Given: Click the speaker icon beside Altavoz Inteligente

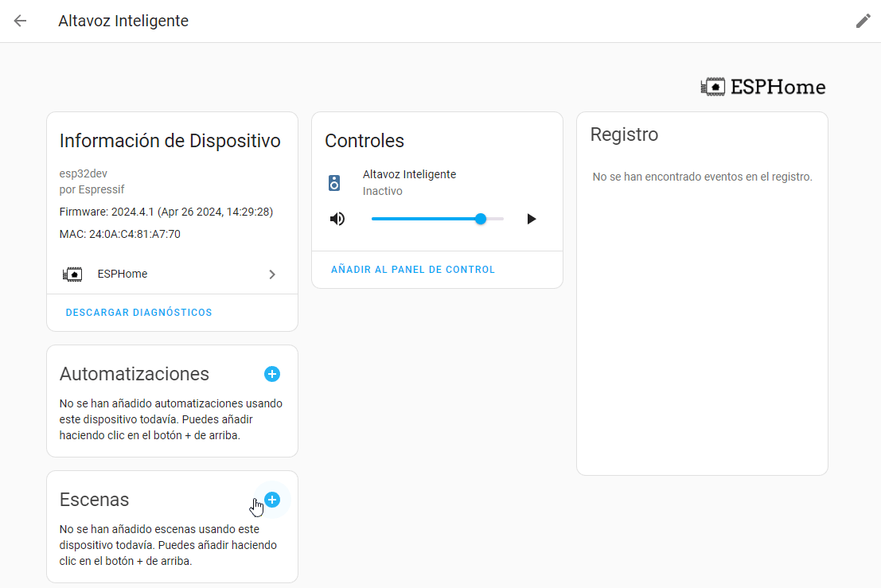Looking at the screenshot, I should click(x=335, y=183).
